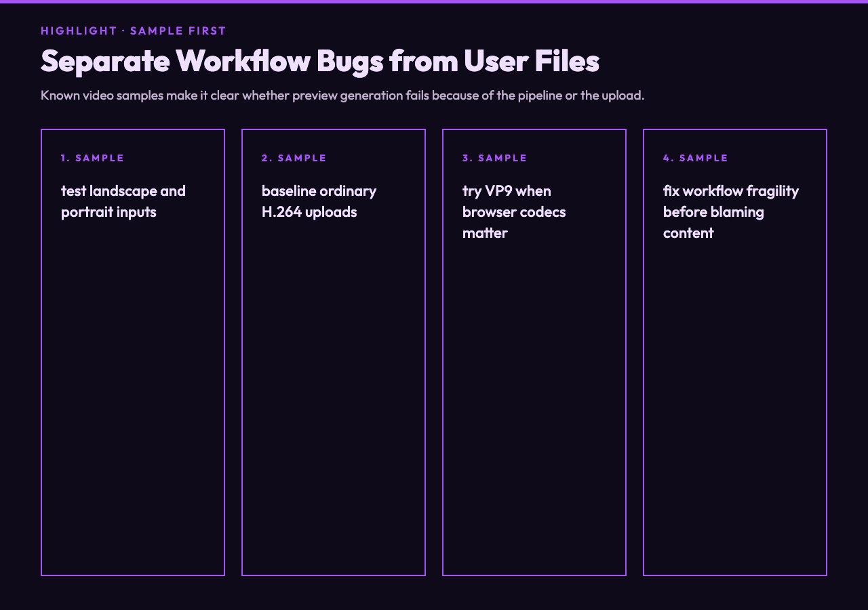Click the "3. SAMPLE" card label
The height and width of the screenshot is (610, 868).
[495, 158]
